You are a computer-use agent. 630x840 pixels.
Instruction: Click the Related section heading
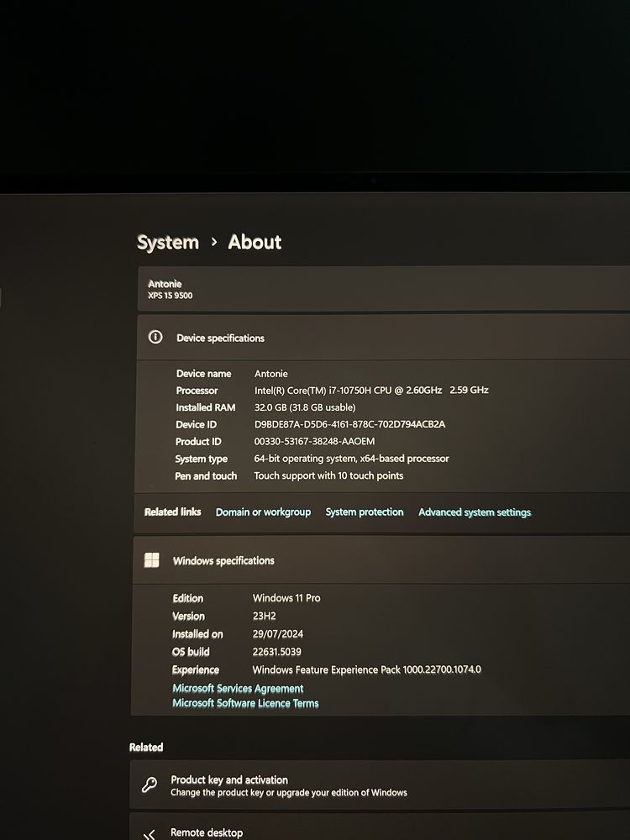click(146, 748)
